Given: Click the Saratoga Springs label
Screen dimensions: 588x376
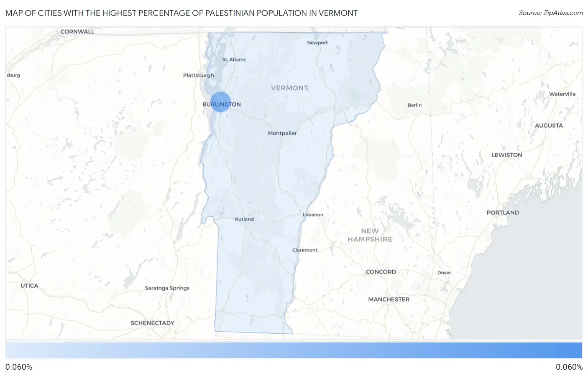Looking at the screenshot, I should point(167,288).
